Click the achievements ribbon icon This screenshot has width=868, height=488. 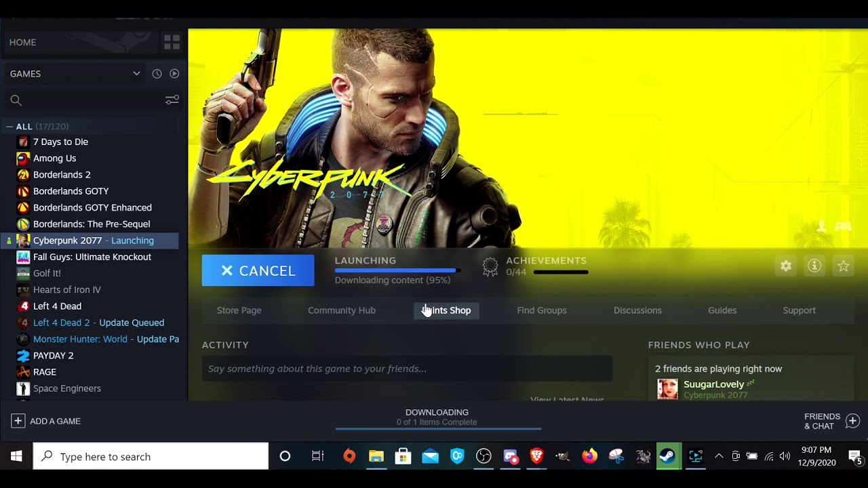[x=490, y=266]
